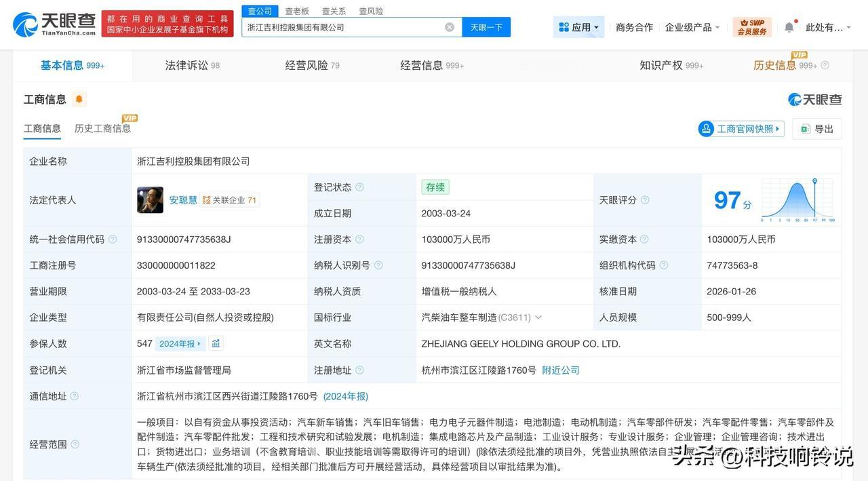
Task: Open the 商务合作 link
Action: point(634,27)
